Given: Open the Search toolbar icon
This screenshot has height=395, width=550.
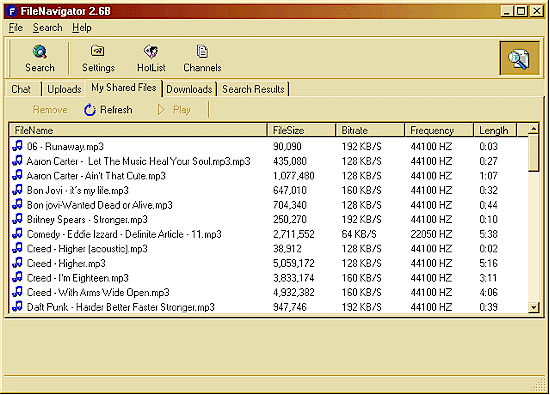Looking at the screenshot, I should point(40,52).
